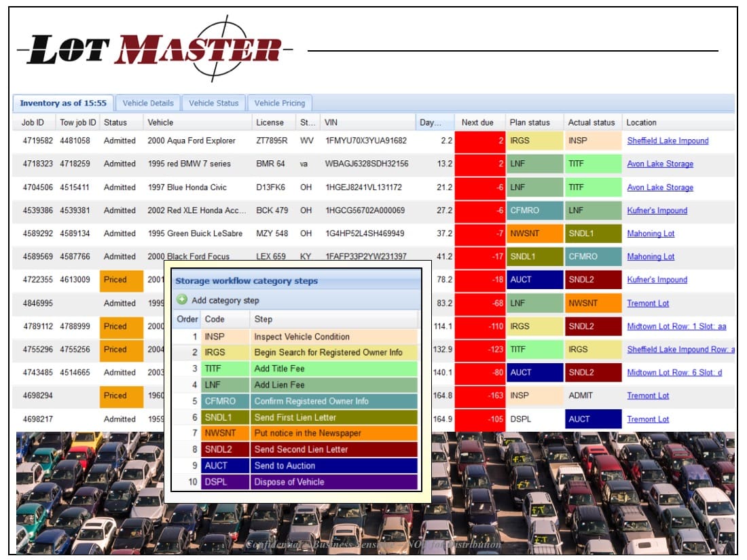Click the Priced status cell for job 4722355
The width and height of the screenshot is (747, 560).
120,280
